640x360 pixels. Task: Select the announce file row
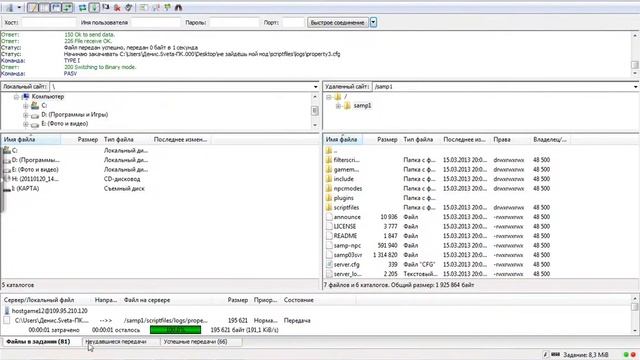[480, 217]
